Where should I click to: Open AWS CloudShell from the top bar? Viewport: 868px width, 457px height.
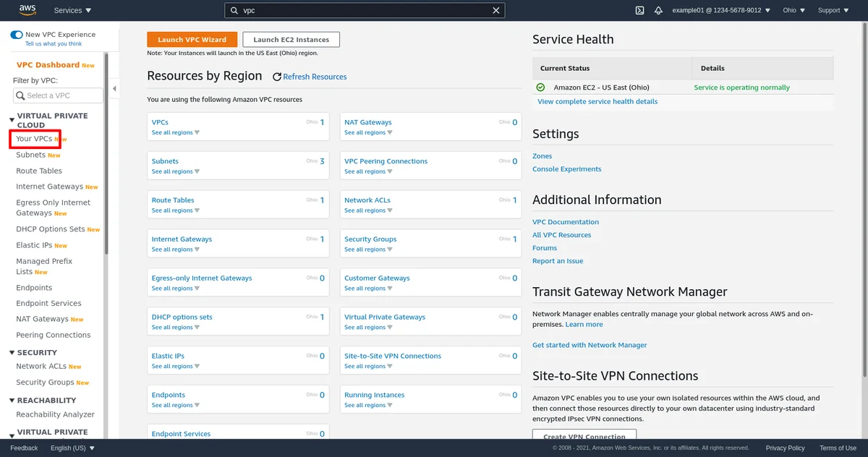coord(638,10)
